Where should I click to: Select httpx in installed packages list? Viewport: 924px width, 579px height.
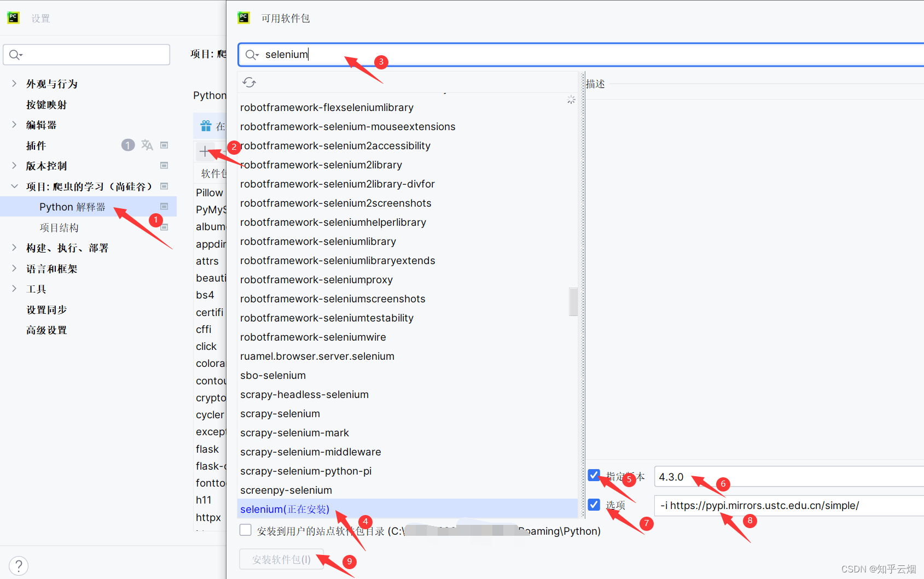(208, 517)
